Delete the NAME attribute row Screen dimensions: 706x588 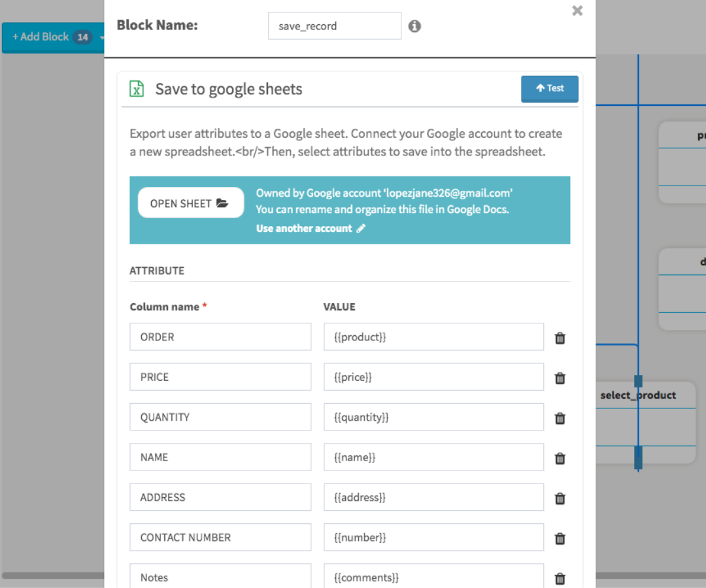560,458
